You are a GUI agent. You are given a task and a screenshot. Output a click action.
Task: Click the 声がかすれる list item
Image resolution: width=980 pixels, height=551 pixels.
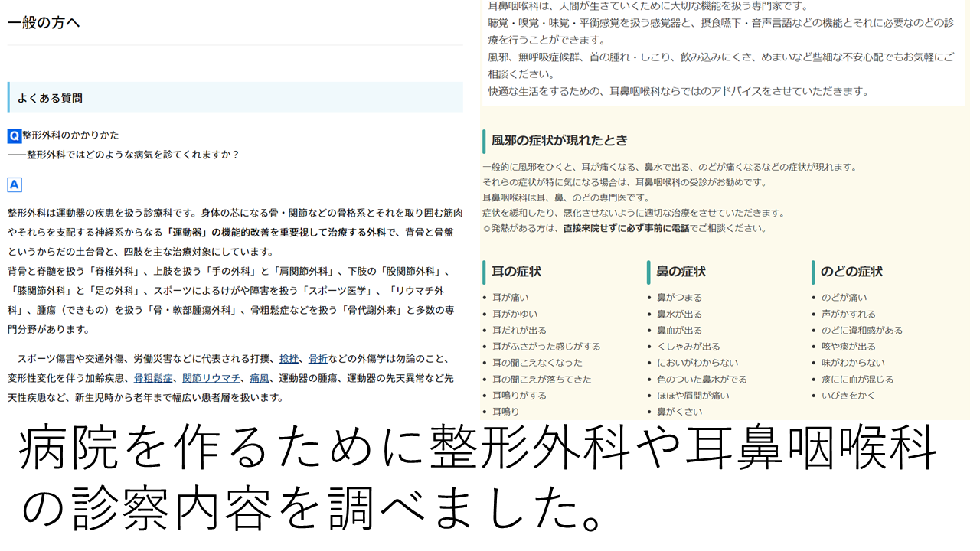(848, 314)
